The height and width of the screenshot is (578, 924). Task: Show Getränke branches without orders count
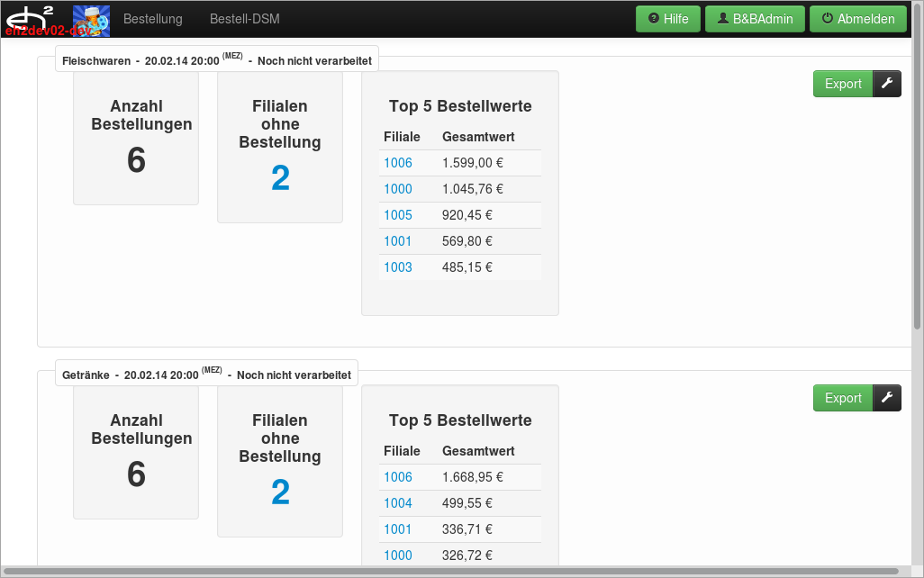coord(280,492)
